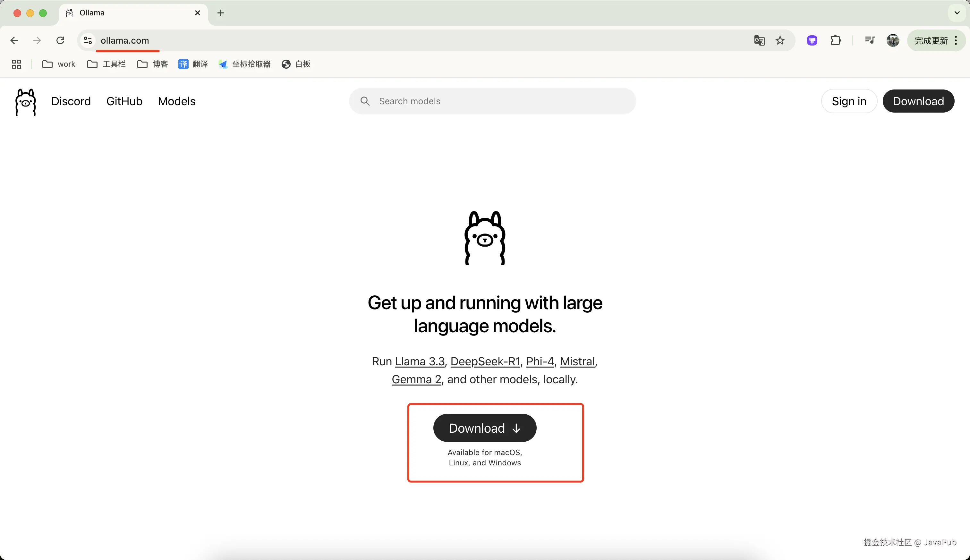Open a new tab with the plus button
Image resolution: width=970 pixels, height=560 pixels.
[x=221, y=13]
